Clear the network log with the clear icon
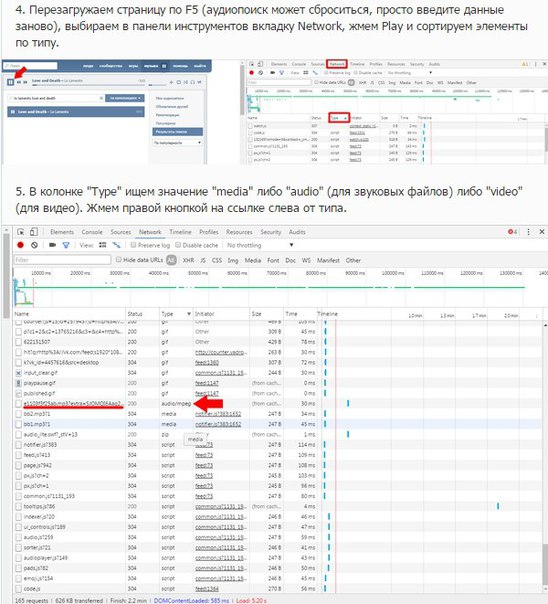 click(34, 245)
